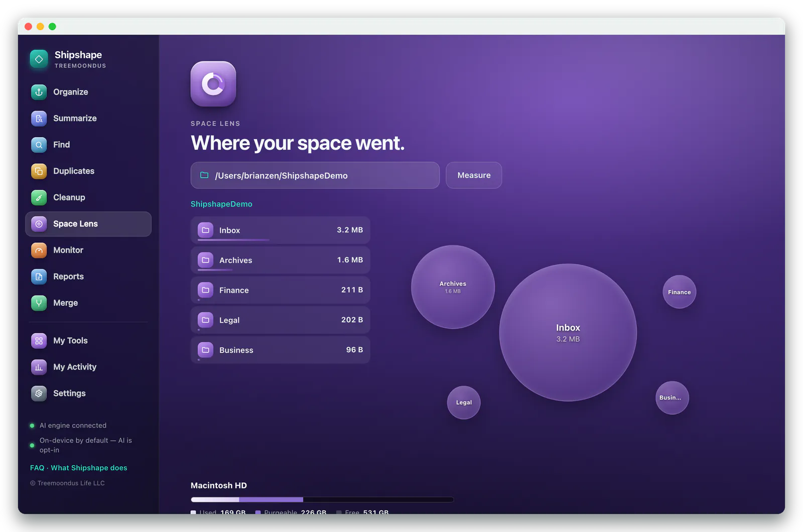The height and width of the screenshot is (532, 803).
Task: Open the Monitor gauge icon
Action: [39, 250]
